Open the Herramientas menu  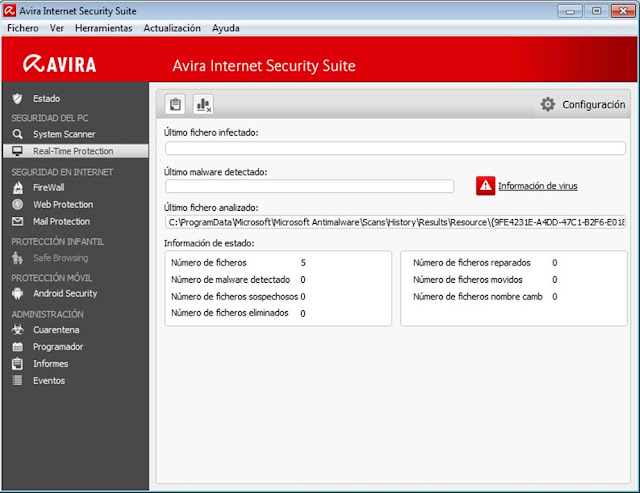tap(104, 28)
